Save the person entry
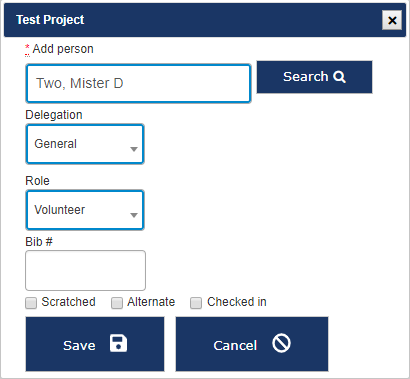Screen dimensions: 410x379 click(x=95, y=344)
